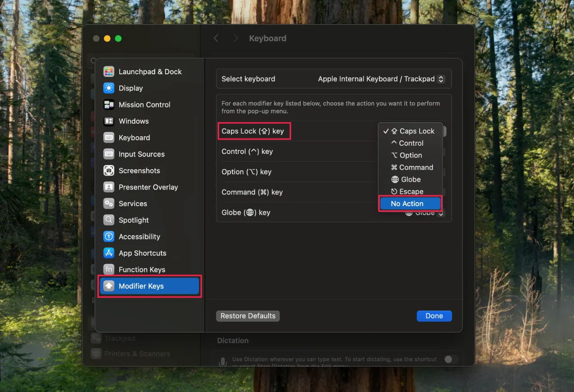Choose Escape from the popup menu
This screenshot has height=392, width=574.
(x=411, y=192)
